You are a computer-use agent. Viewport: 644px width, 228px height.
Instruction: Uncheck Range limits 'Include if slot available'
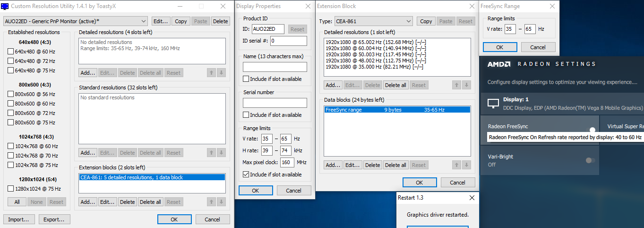pyautogui.click(x=246, y=175)
